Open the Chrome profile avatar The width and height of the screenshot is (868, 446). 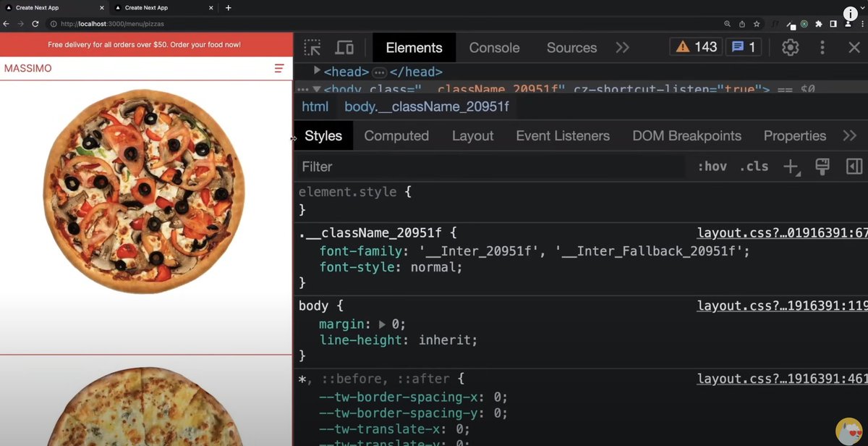(x=848, y=24)
